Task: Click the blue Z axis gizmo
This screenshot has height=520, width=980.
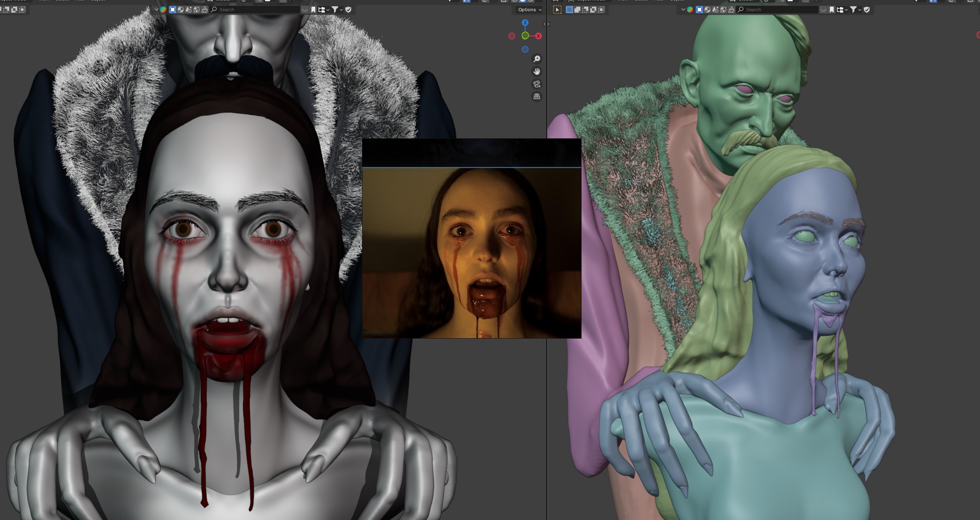Action: (x=525, y=23)
